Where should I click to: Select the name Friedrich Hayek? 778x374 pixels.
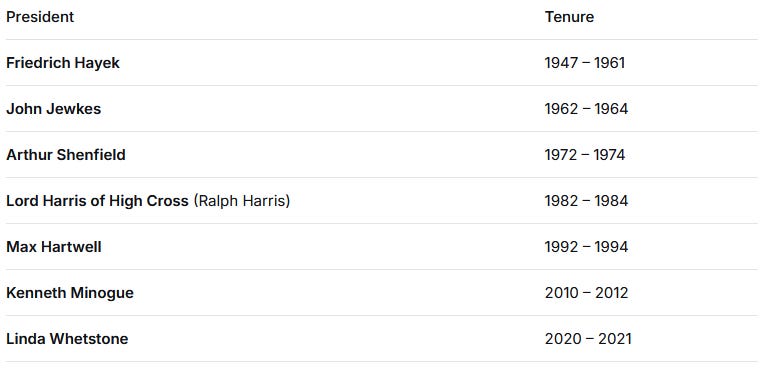63,63
